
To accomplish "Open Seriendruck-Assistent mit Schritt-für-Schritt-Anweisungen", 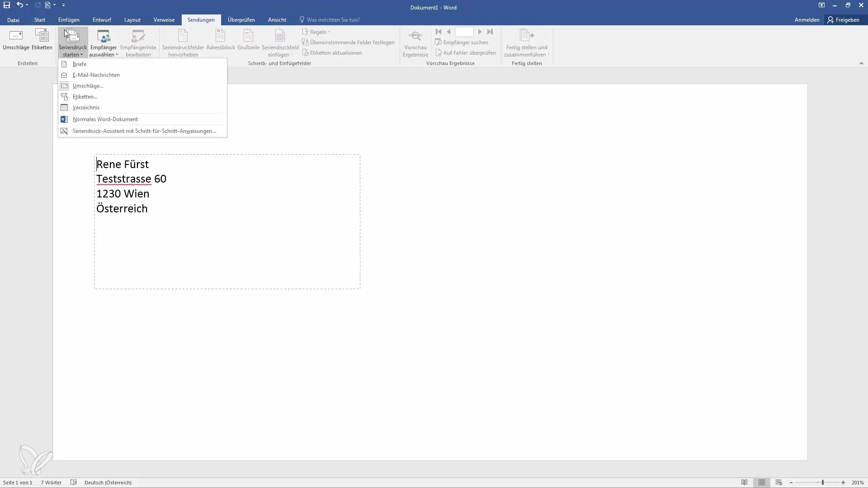I will (142, 131).
